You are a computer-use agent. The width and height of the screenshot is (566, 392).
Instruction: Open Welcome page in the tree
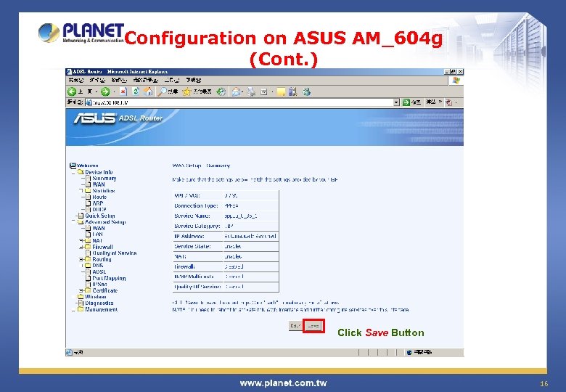click(x=88, y=166)
